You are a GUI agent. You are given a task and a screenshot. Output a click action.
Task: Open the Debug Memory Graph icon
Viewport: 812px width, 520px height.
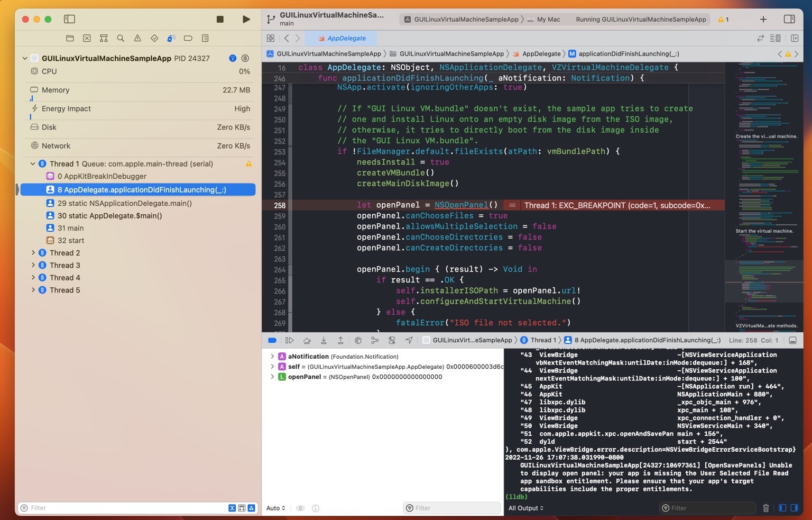coord(375,340)
